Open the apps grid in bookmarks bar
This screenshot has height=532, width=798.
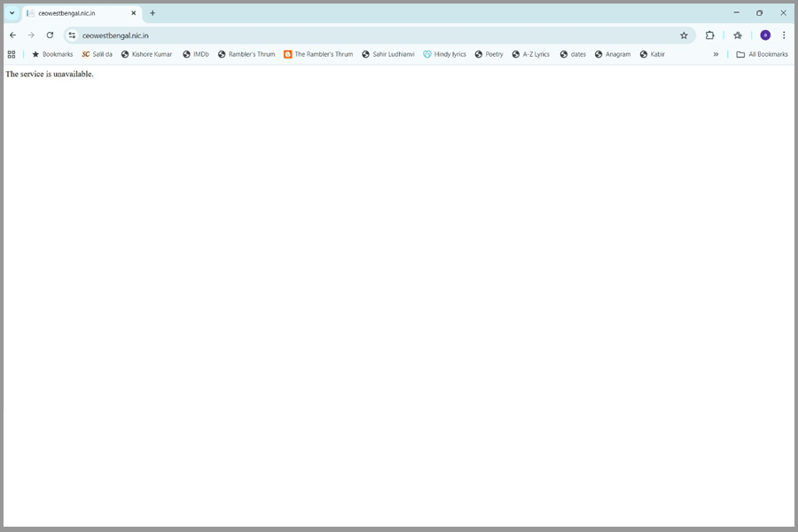tap(12, 54)
